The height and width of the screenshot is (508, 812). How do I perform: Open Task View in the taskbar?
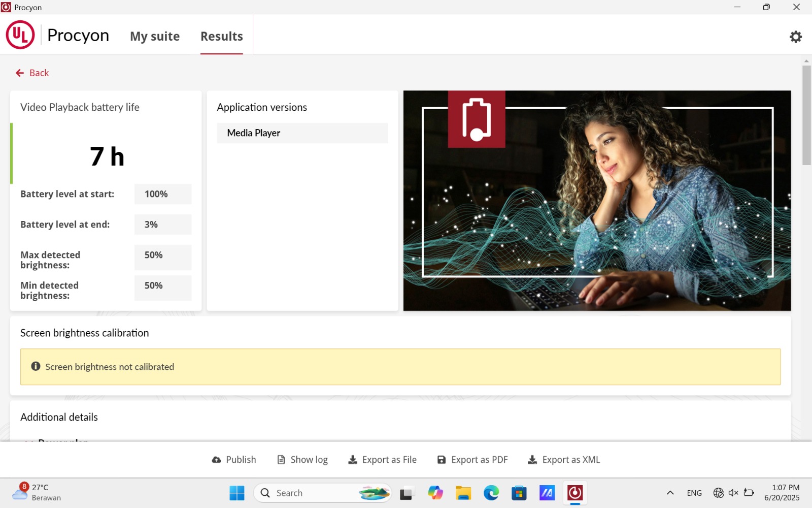406,493
